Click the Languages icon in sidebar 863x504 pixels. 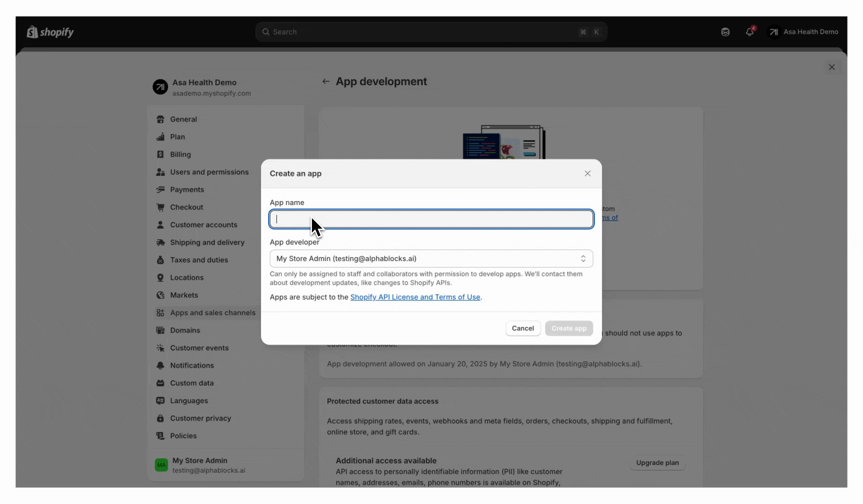coord(160,400)
